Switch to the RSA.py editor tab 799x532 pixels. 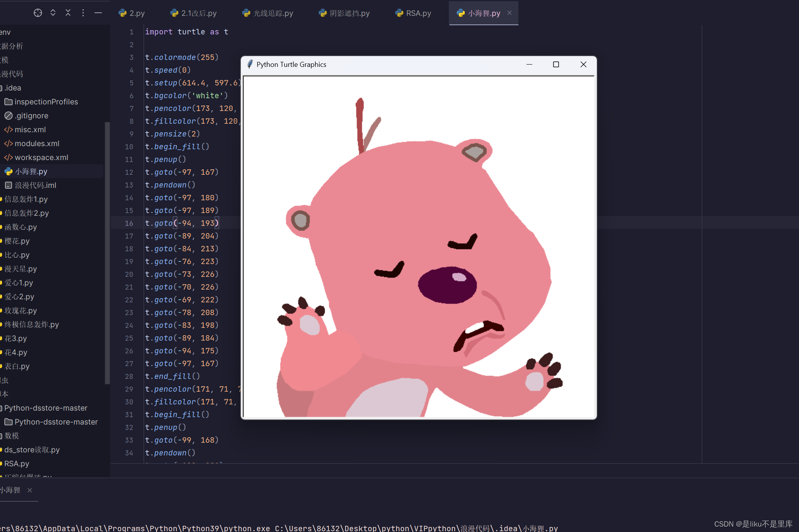tap(413, 13)
